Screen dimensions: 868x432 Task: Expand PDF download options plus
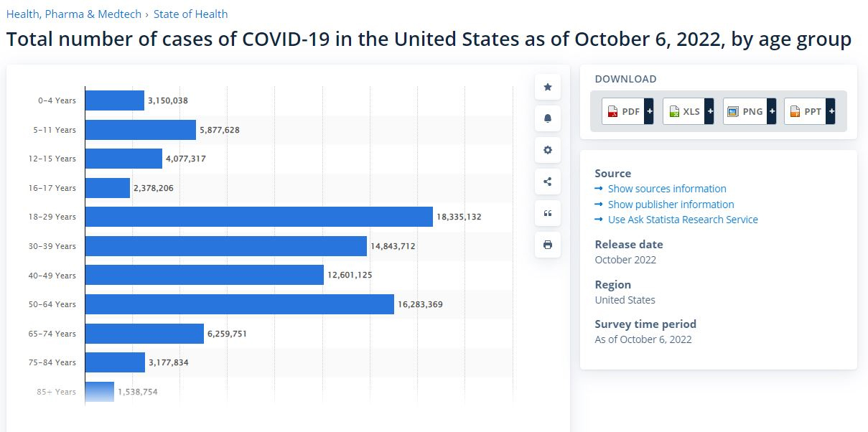(649, 111)
